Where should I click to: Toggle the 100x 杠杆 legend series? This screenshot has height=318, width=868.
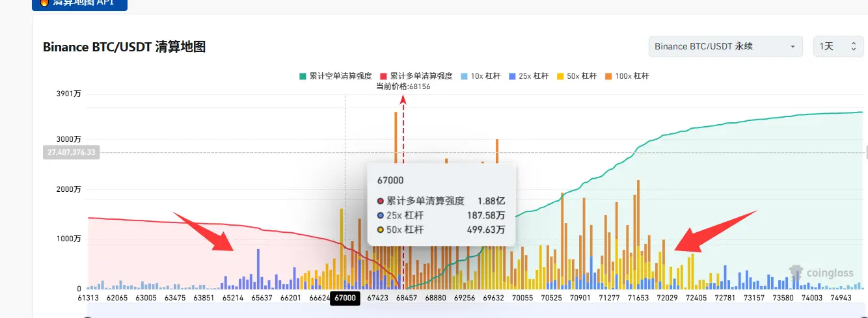pyautogui.click(x=626, y=76)
